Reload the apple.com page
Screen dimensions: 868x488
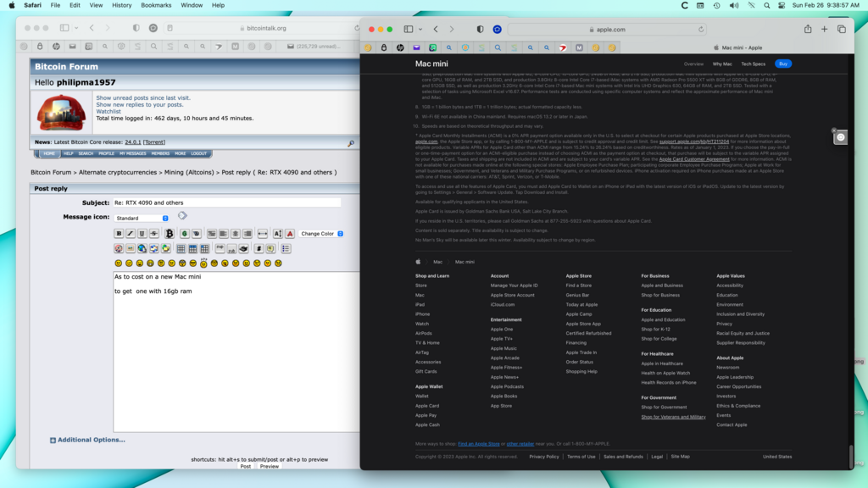(x=701, y=30)
